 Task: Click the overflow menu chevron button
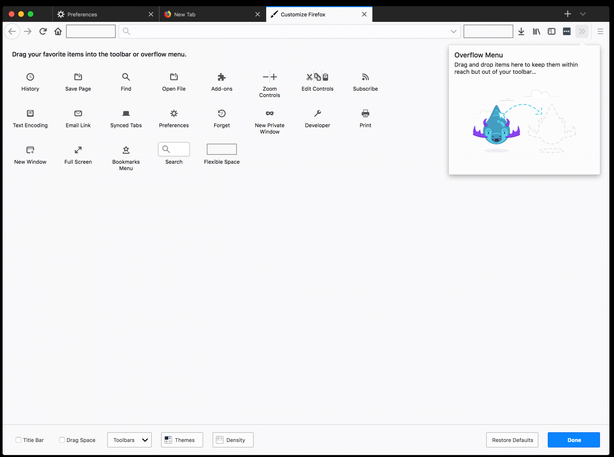coord(582,31)
